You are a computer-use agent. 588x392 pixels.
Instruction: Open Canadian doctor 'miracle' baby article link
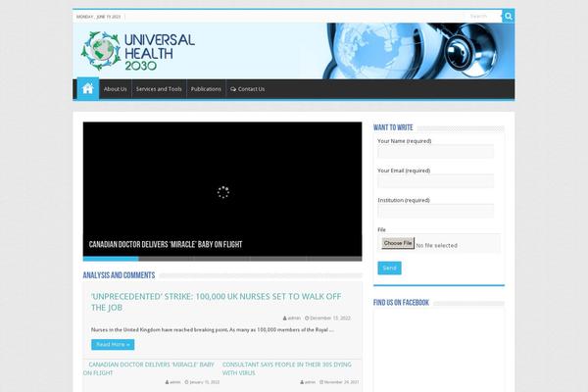click(149, 368)
